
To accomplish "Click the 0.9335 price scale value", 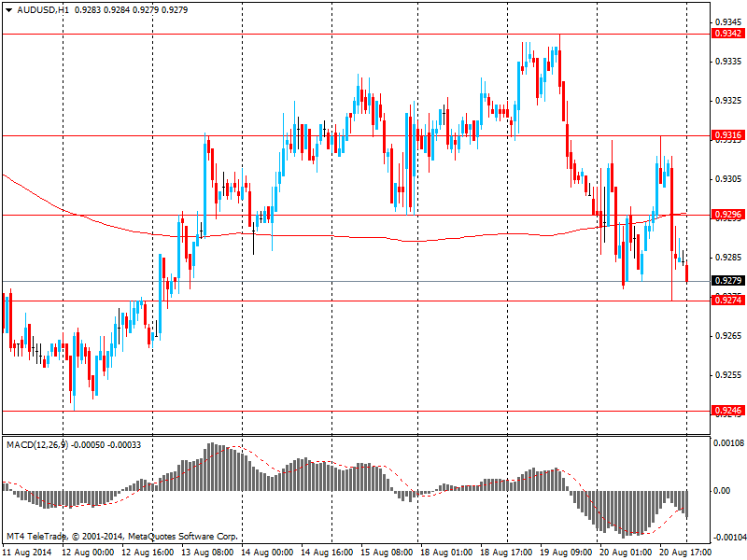I will pyautogui.click(x=728, y=62).
